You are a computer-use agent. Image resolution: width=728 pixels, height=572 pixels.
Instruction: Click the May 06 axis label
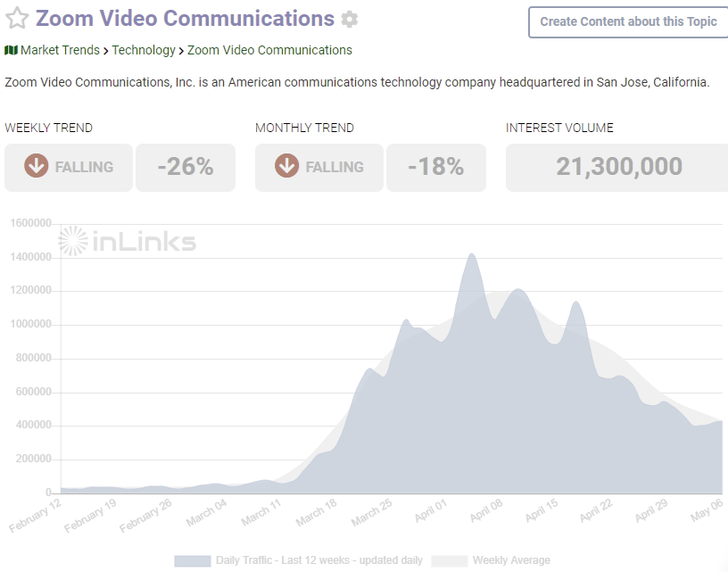(x=707, y=510)
